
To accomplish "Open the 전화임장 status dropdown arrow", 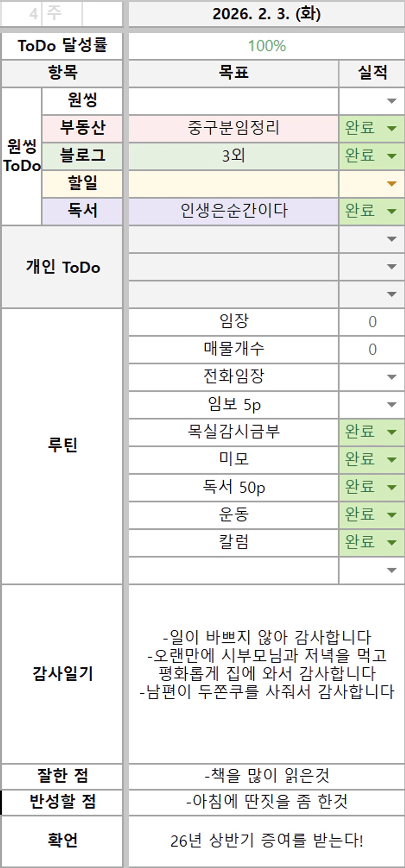I will [x=391, y=377].
